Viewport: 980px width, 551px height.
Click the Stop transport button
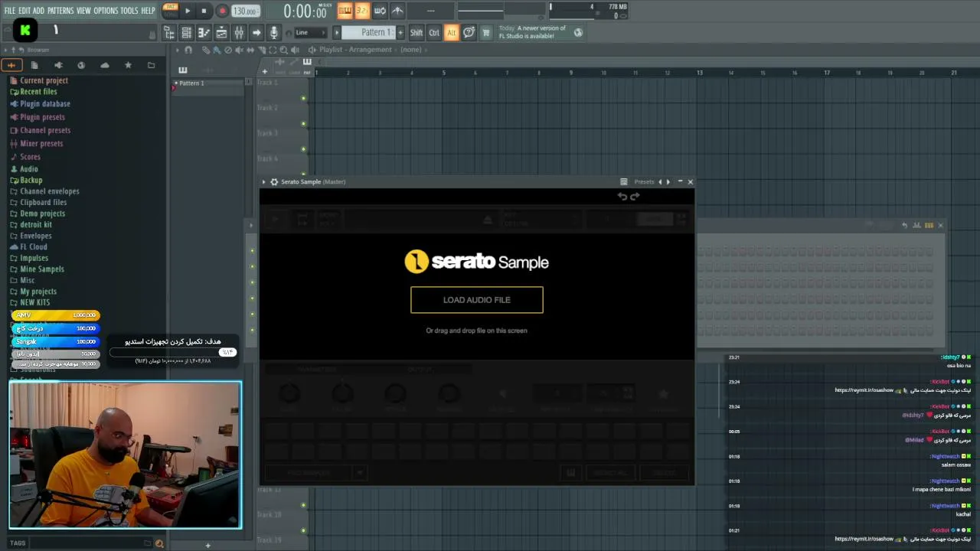pyautogui.click(x=204, y=11)
